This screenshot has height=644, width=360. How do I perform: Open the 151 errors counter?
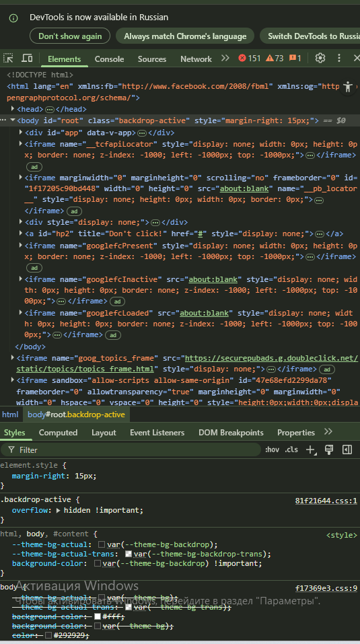pos(250,58)
